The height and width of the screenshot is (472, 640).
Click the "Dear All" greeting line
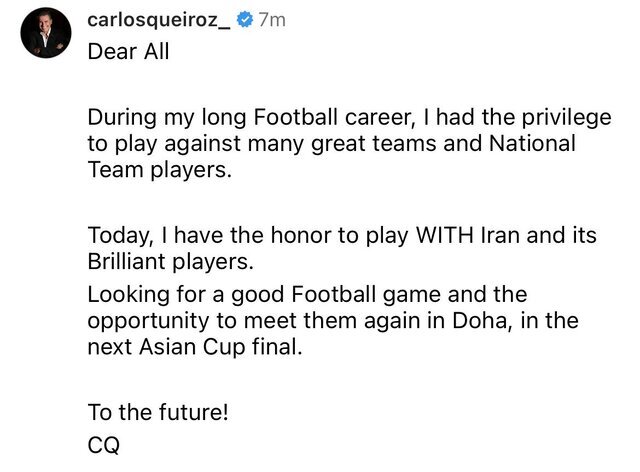point(128,53)
